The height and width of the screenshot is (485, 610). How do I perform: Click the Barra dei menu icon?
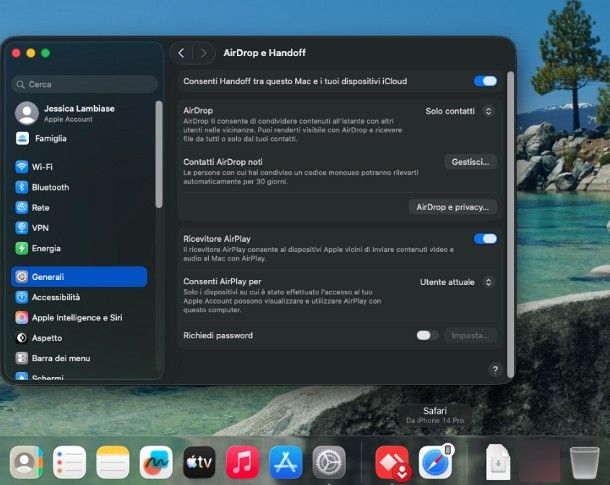click(x=22, y=358)
